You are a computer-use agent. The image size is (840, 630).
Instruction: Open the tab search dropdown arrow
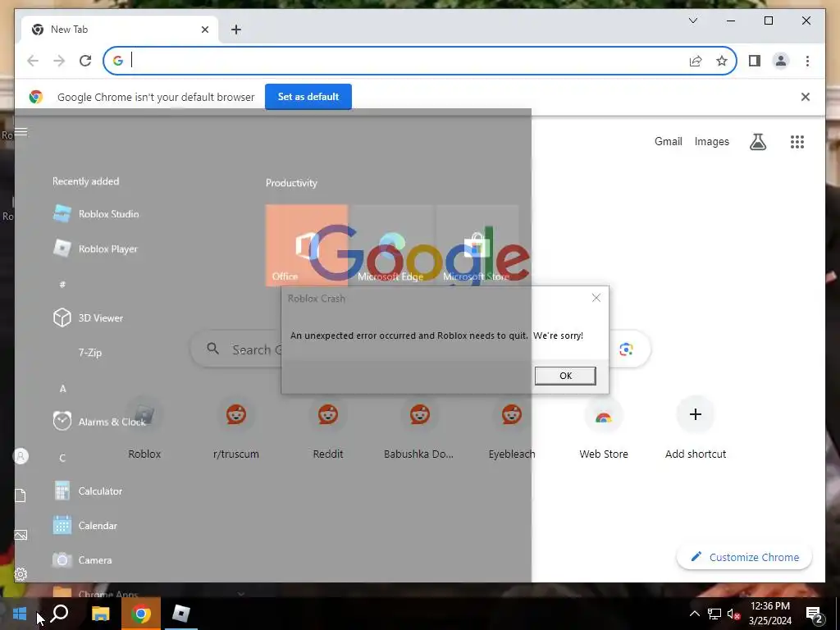point(692,21)
